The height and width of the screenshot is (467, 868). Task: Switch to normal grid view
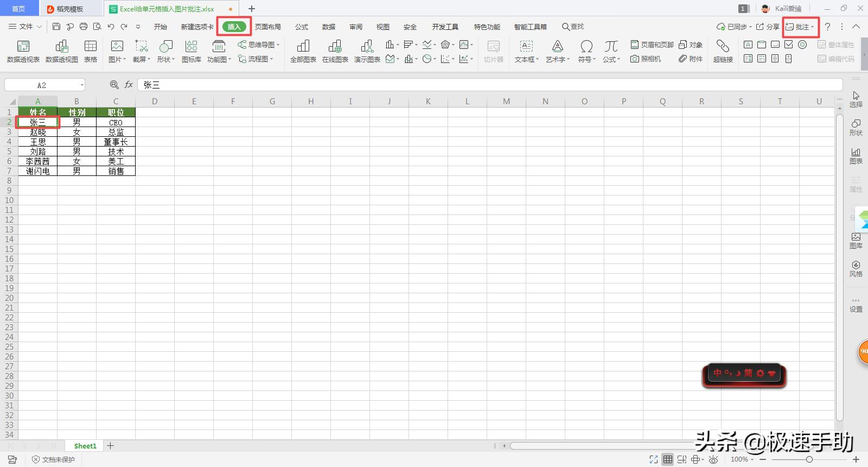668,459
